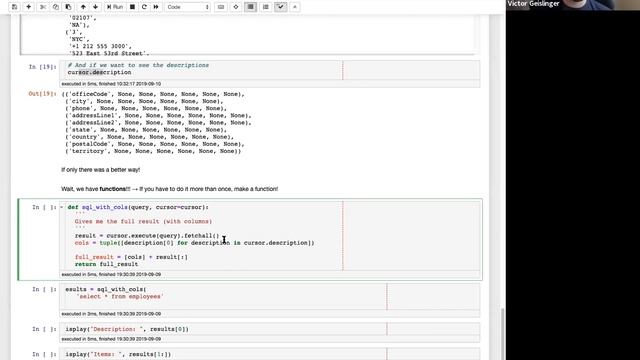Restart the kernel

point(144,7)
